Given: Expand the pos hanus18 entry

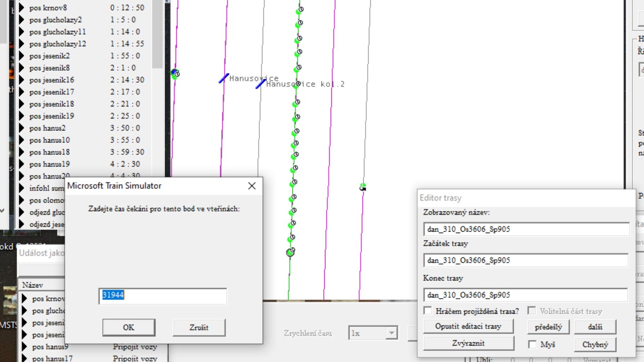Looking at the screenshot, I should point(22,152).
